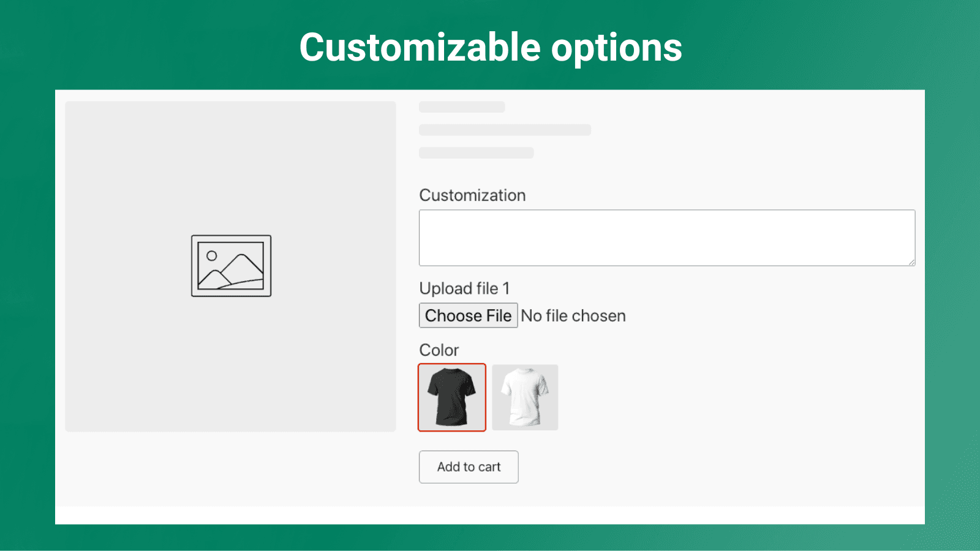Click the third placeholder text bar

pos(477,152)
